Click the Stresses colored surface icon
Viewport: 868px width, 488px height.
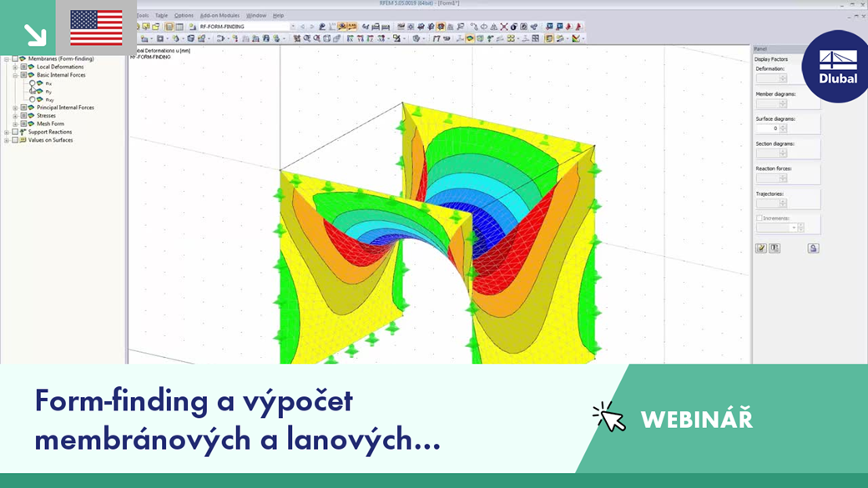(31, 116)
